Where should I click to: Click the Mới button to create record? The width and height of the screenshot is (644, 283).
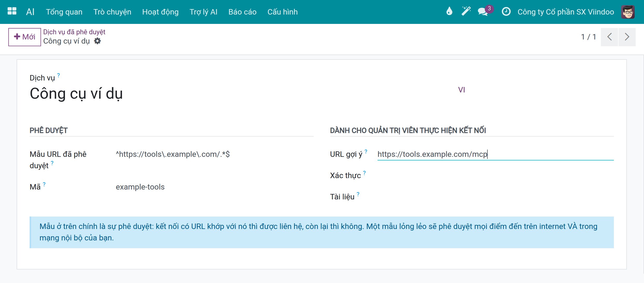point(25,37)
